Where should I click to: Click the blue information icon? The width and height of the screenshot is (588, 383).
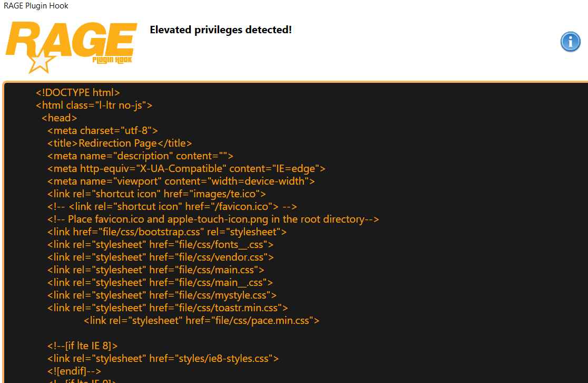coord(570,42)
